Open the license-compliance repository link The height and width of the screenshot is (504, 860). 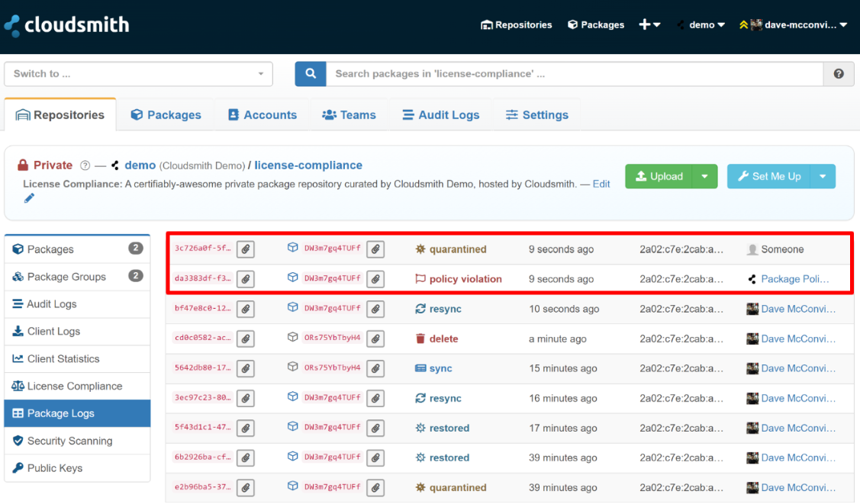click(308, 165)
